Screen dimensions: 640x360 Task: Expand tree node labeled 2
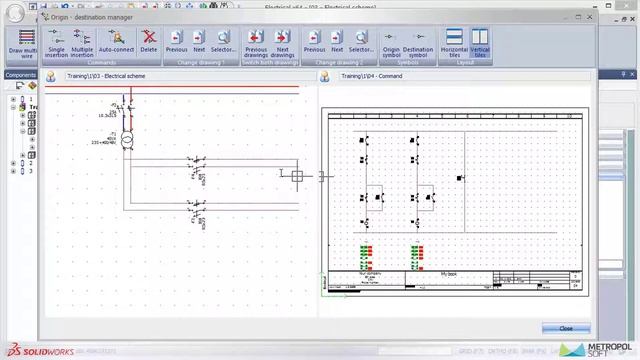(x=13, y=163)
